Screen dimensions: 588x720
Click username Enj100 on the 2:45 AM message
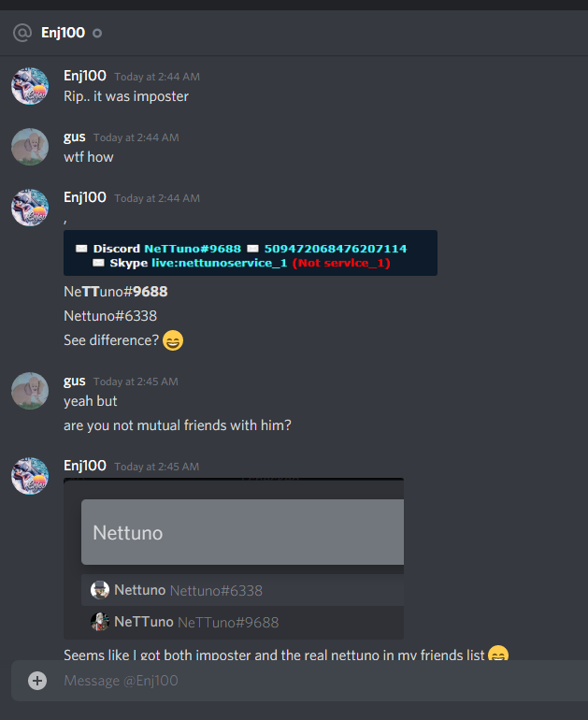click(85, 466)
